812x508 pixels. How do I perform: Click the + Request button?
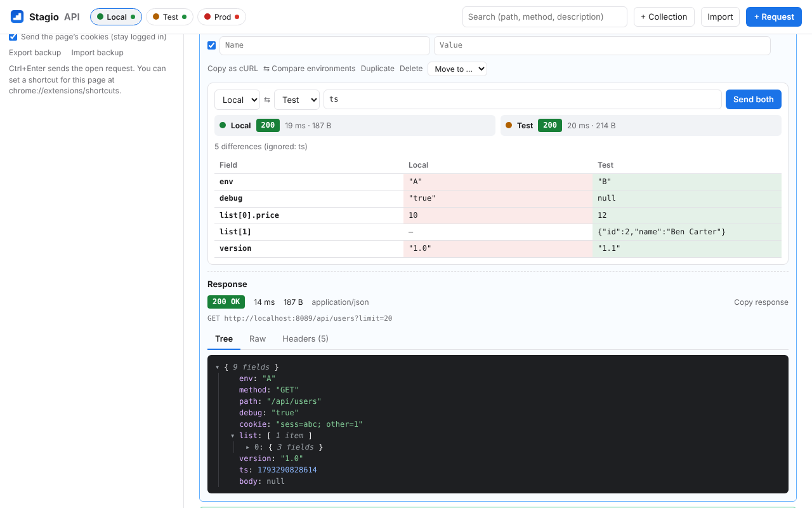tap(774, 17)
